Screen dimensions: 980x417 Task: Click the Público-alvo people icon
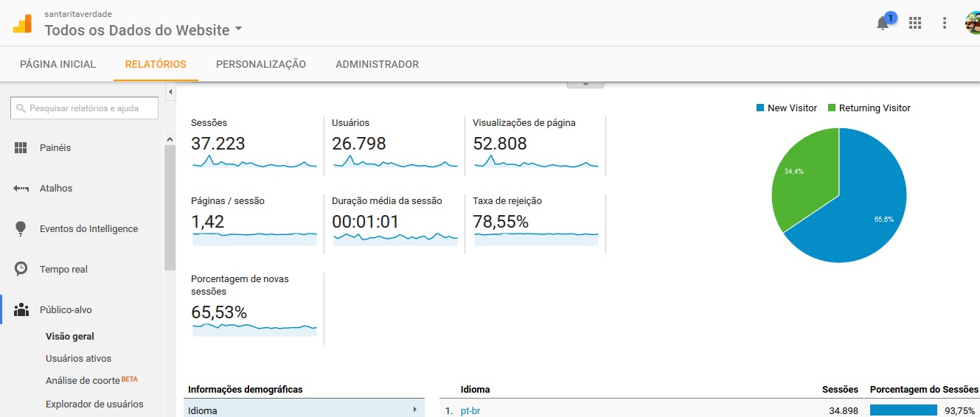(21, 309)
